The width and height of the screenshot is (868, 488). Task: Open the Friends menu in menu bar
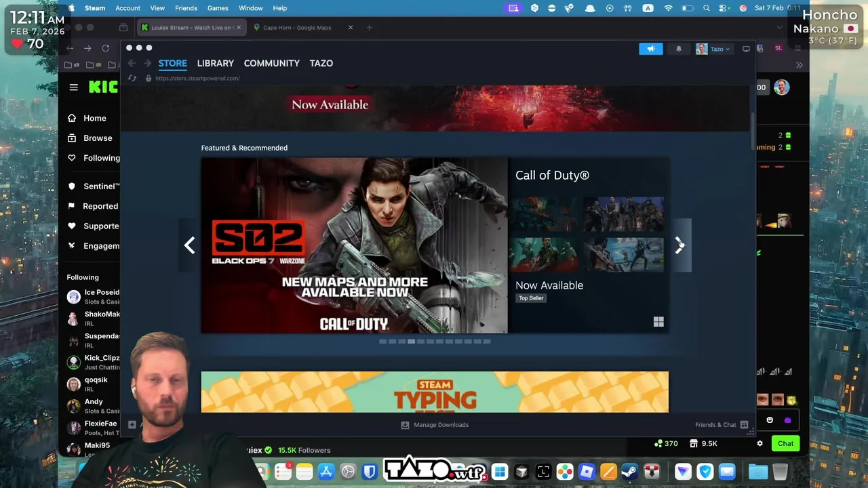[x=186, y=8]
